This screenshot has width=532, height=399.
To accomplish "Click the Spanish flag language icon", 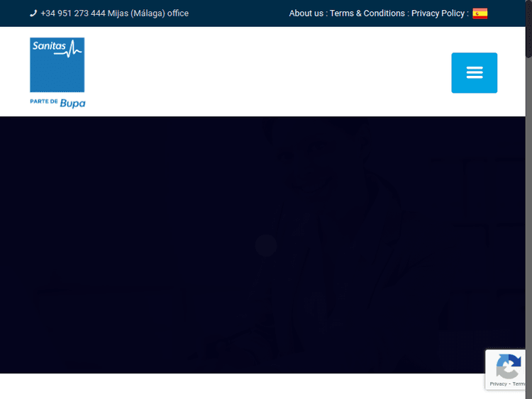I will point(480,13).
